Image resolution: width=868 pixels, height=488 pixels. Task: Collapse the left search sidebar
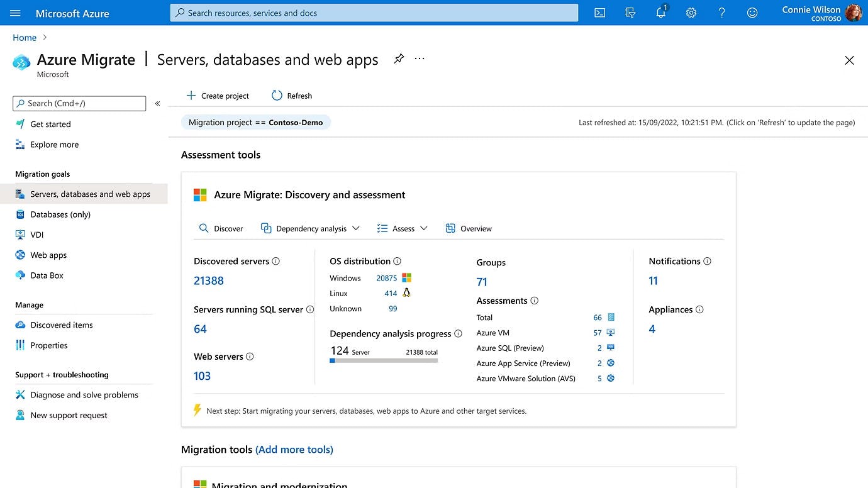pyautogui.click(x=157, y=103)
